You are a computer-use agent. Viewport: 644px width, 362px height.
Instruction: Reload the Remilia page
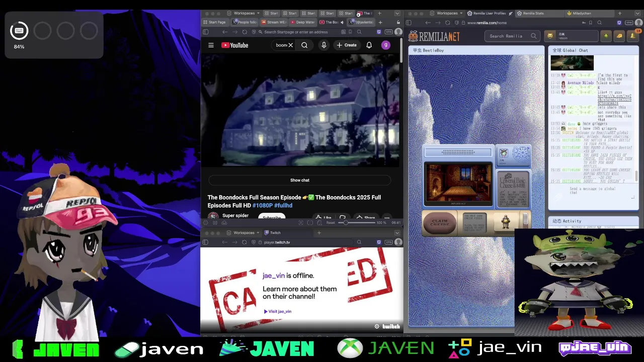coord(447,23)
